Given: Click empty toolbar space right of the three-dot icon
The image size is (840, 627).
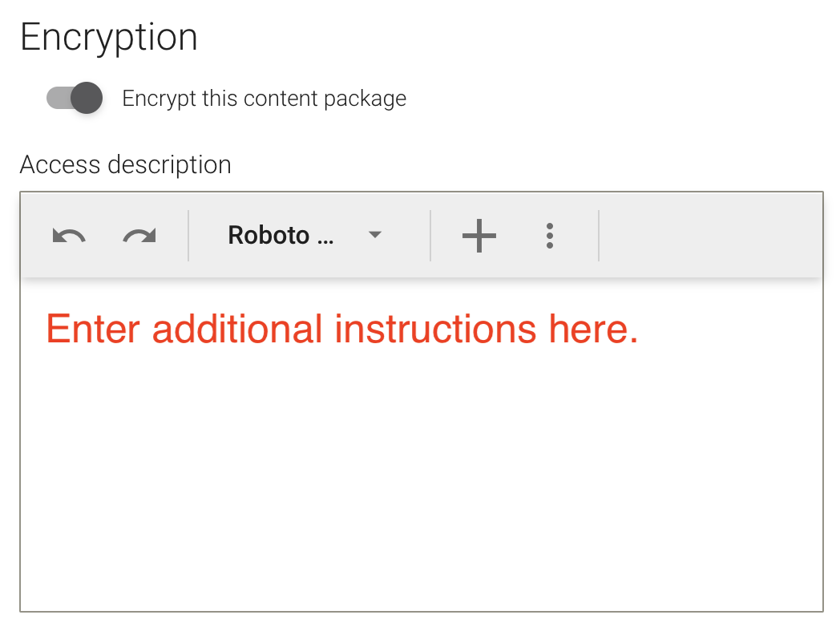Looking at the screenshot, I should coord(710,236).
